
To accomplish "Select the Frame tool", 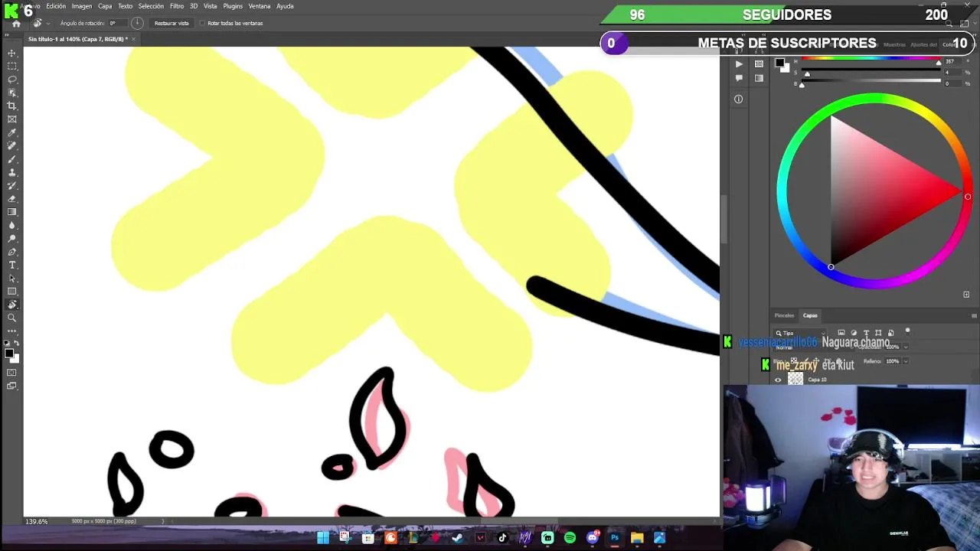I will click(12, 119).
